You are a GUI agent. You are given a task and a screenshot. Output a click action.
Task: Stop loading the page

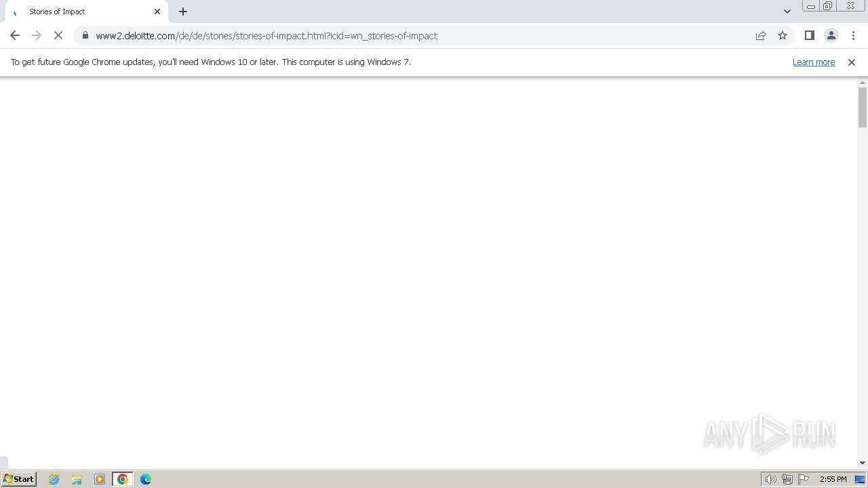[58, 35]
